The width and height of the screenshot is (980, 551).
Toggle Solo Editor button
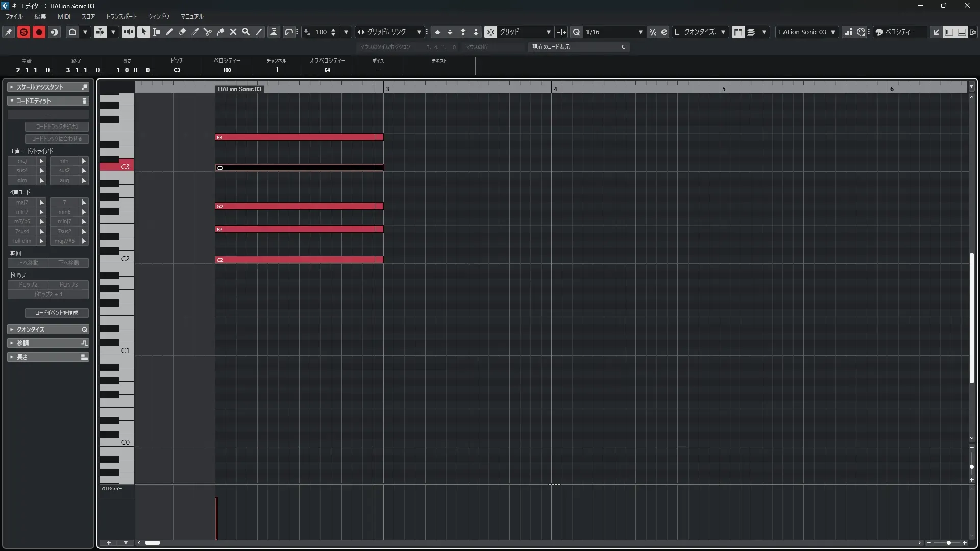(23, 32)
